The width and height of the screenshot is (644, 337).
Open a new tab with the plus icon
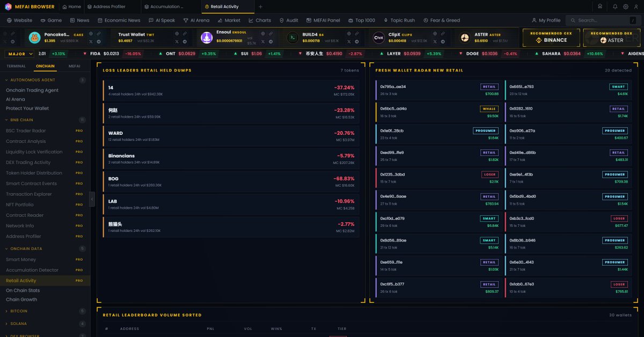(x=261, y=6)
